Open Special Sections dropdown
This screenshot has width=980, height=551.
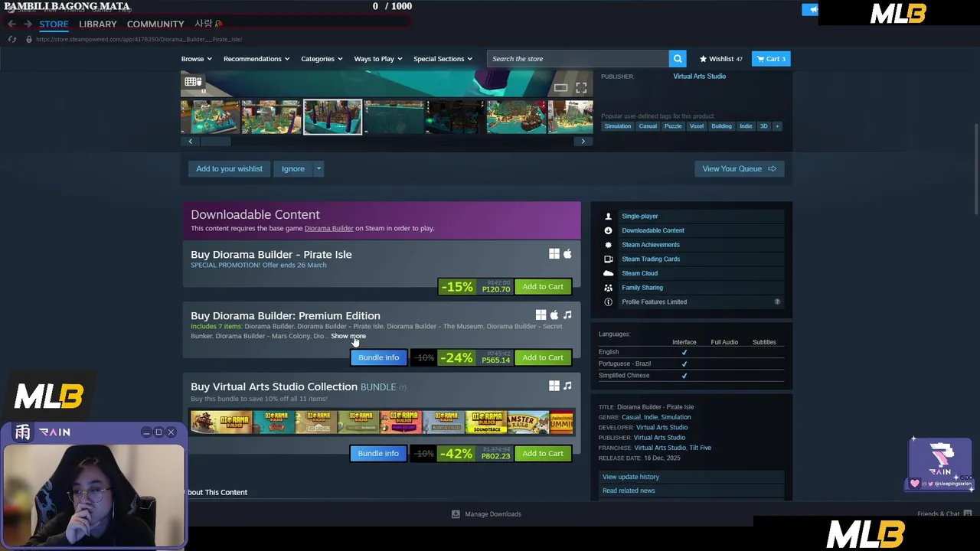tap(443, 59)
